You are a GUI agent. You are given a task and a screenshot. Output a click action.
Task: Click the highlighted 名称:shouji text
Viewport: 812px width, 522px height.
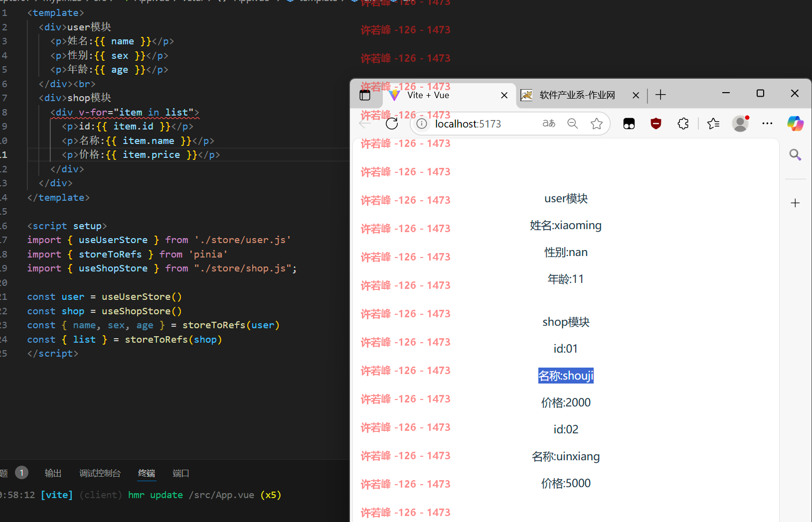[x=566, y=376]
